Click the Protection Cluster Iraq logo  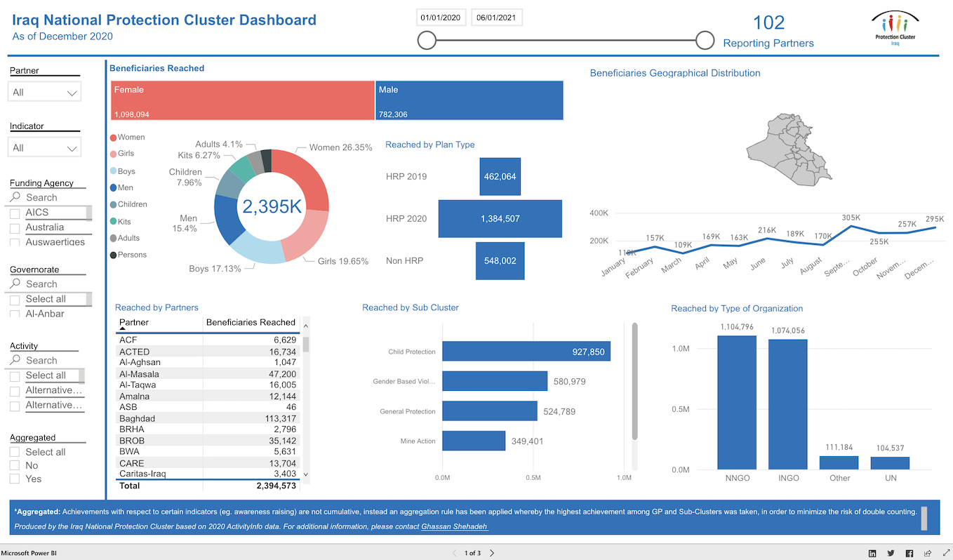[x=895, y=29]
